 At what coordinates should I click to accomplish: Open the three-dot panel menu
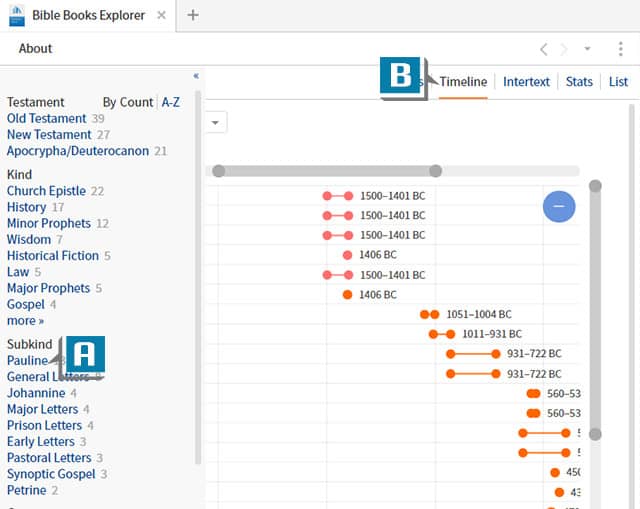click(620, 49)
